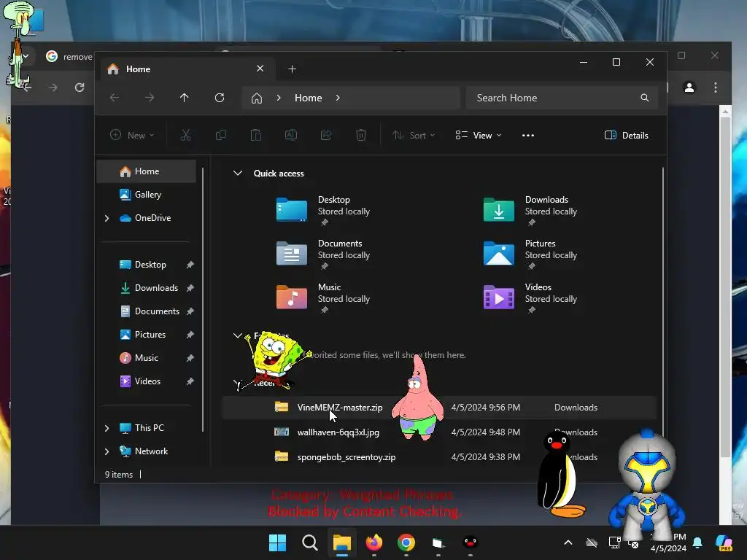This screenshot has height=560, width=747.
Task: Open the notification bell in system tray
Action: [x=697, y=542]
